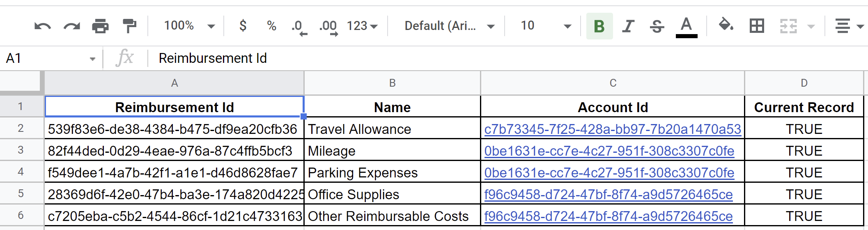
Task: Expand the font size 10 dropdown
Action: pos(546,26)
